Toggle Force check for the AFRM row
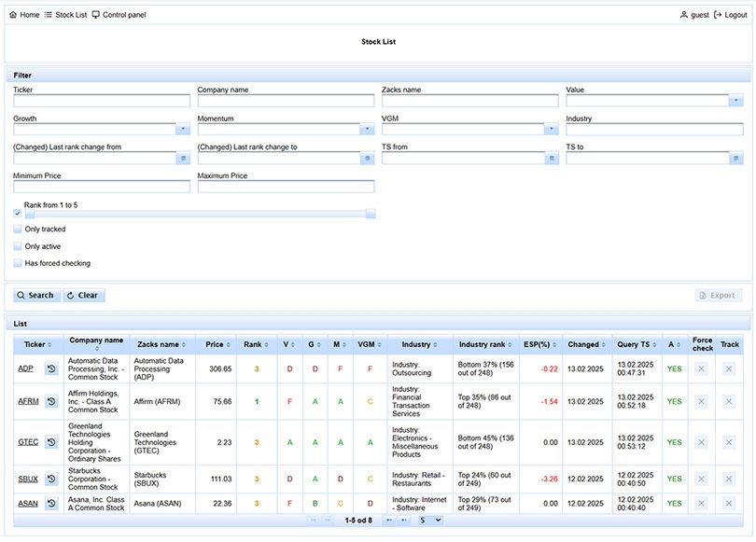The height and width of the screenshot is (542, 756). click(x=701, y=402)
